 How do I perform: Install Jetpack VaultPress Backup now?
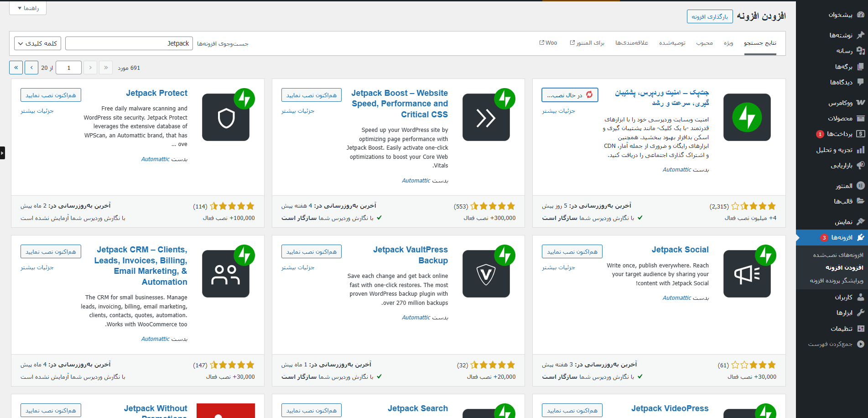click(312, 251)
